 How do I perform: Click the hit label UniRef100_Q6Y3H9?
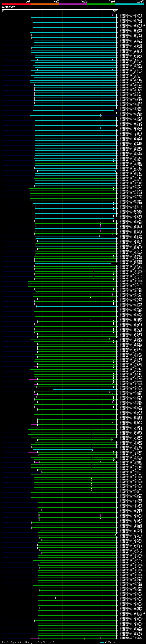point(131,80)
